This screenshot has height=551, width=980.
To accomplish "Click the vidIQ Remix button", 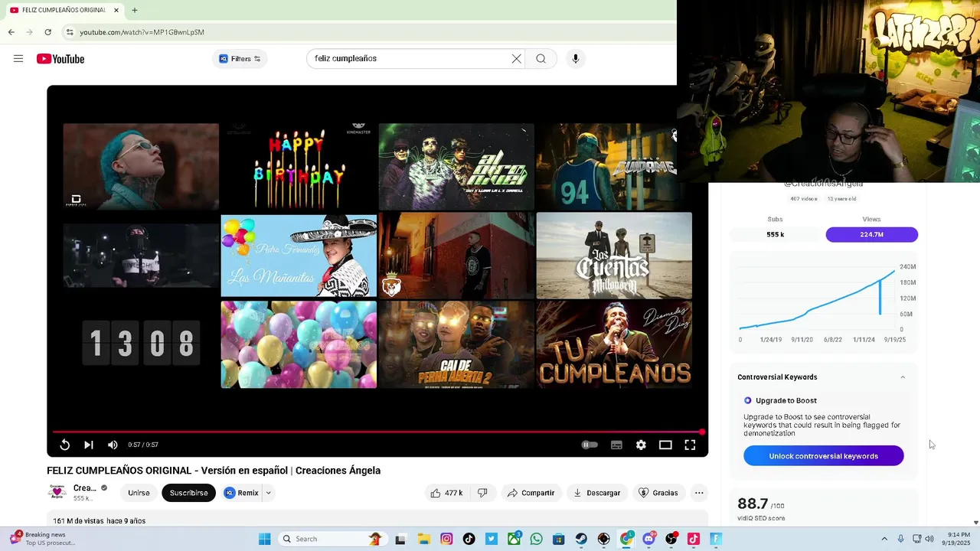I will coord(241,493).
